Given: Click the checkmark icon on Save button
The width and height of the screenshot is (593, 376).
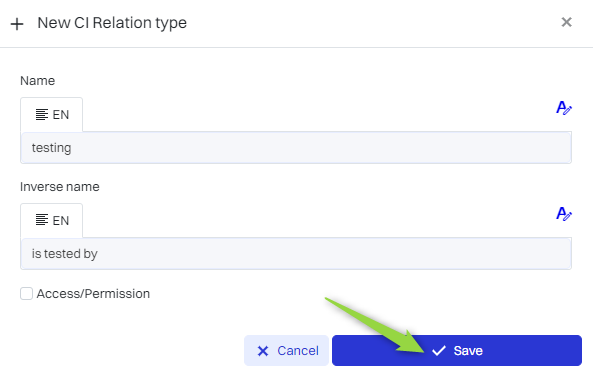Looking at the screenshot, I should coord(439,351).
